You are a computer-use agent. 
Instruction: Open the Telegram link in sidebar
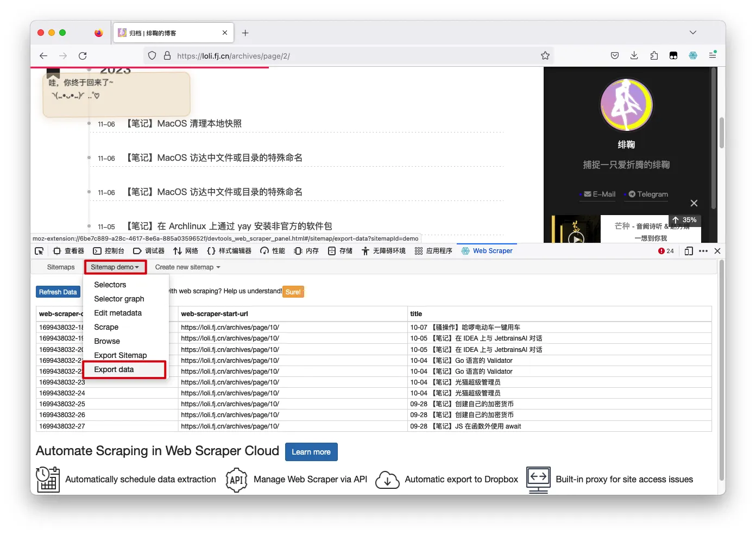pos(648,194)
